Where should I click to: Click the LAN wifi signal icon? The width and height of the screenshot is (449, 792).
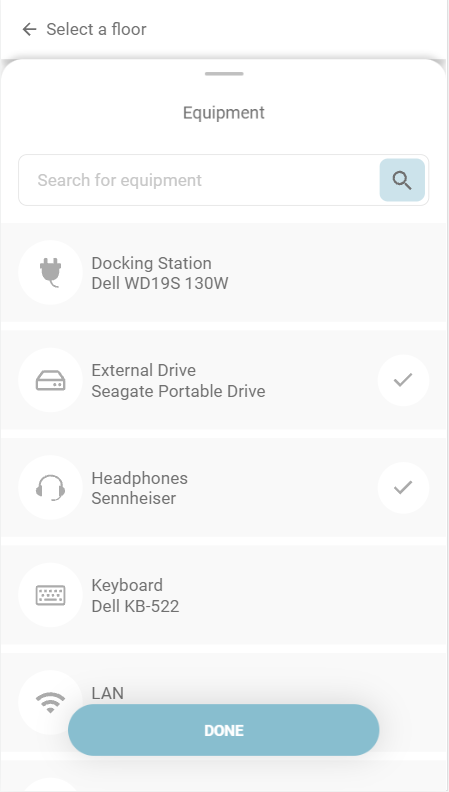pyautogui.click(x=51, y=702)
